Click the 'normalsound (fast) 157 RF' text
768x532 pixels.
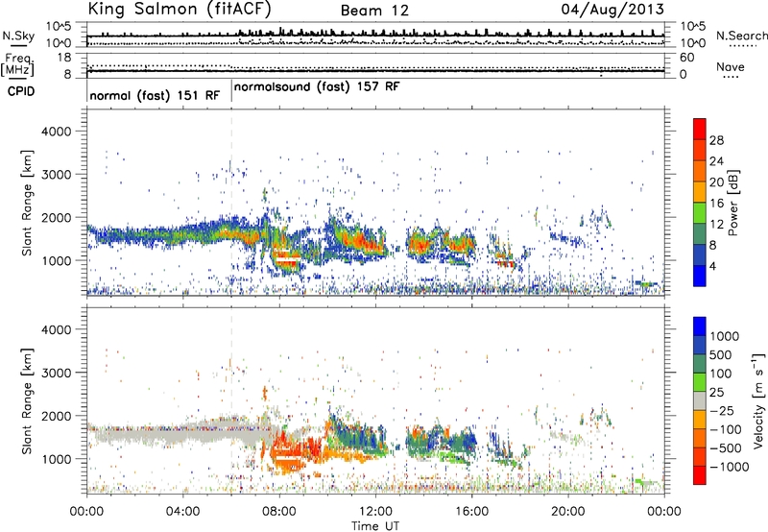click(317, 87)
